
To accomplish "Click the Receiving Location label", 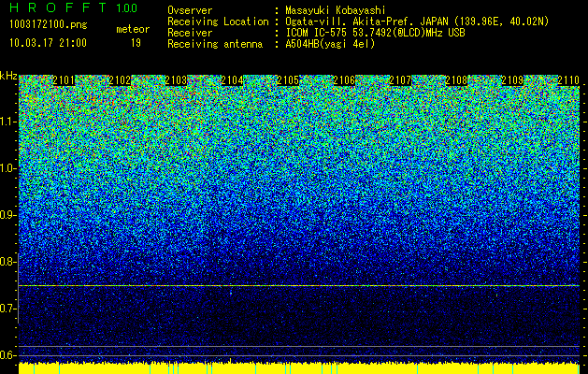I will [218, 22].
